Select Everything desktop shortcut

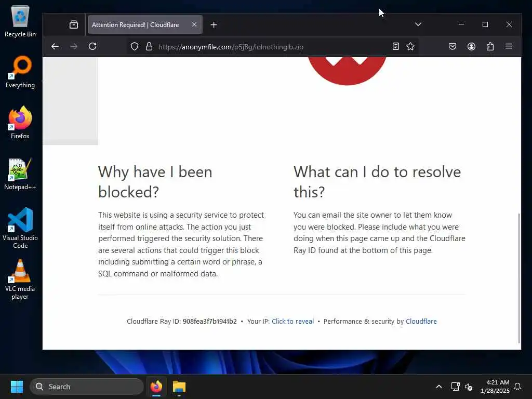(x=20, y=72)
